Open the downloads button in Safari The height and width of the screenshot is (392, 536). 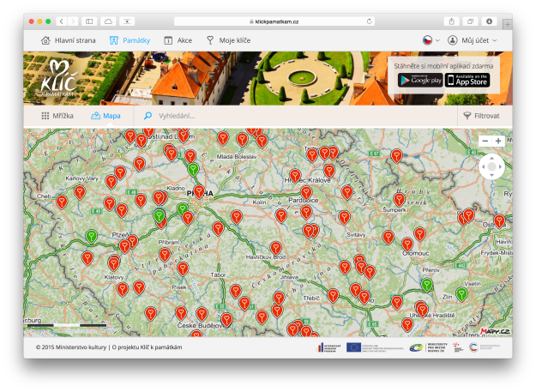click(489, 21)
